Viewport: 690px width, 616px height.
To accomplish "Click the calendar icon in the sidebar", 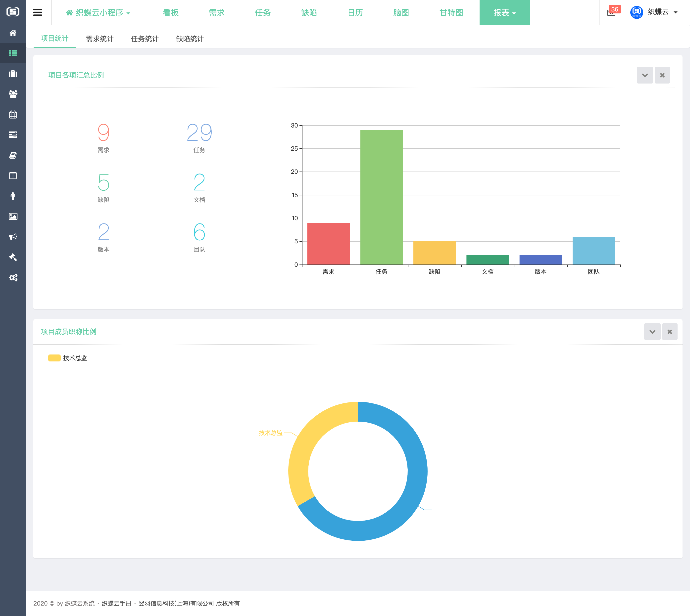I will click(13, 114).
